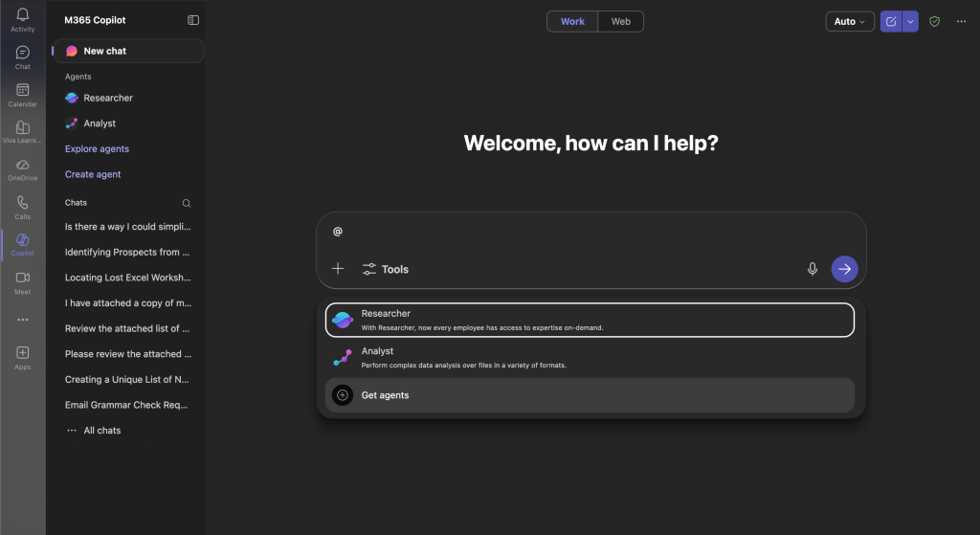Open the OneDrive cloud icon
Image resolution: width=980 pixels, height=535 pixels.
tap(23, 165)
